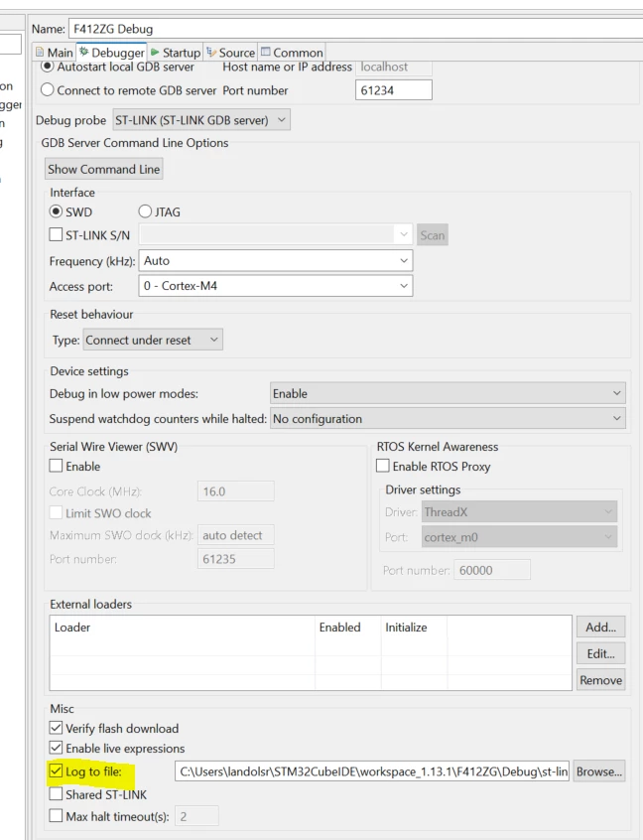Open Suspend watchdog counters dropdown
Image resolution: width=643 pixels, height=840 pixels.
coord(448,418)
